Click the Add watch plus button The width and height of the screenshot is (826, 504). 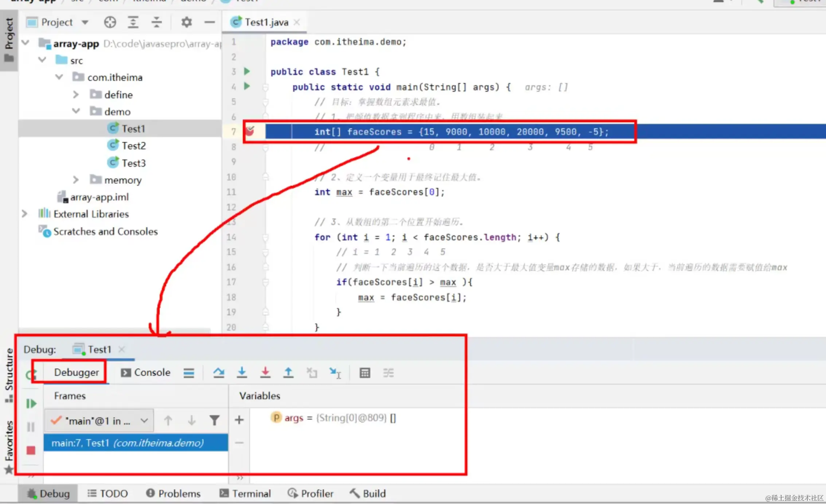point(239,420)
